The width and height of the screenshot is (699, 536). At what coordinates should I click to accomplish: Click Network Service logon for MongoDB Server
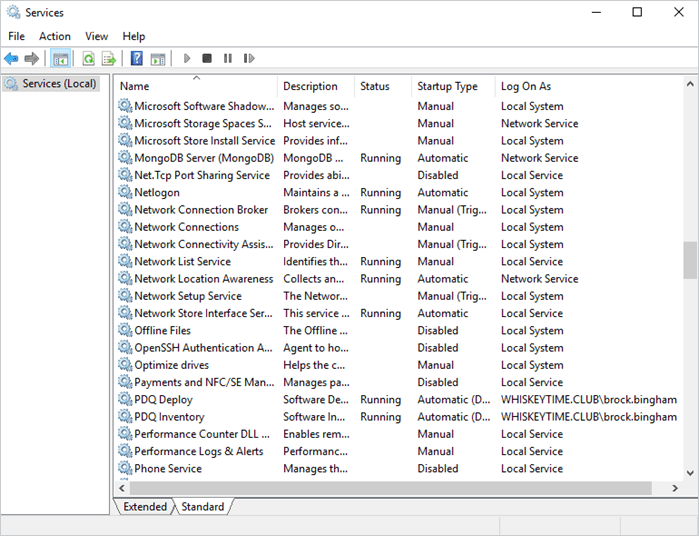pyautogui.click(x=539, y=158)
